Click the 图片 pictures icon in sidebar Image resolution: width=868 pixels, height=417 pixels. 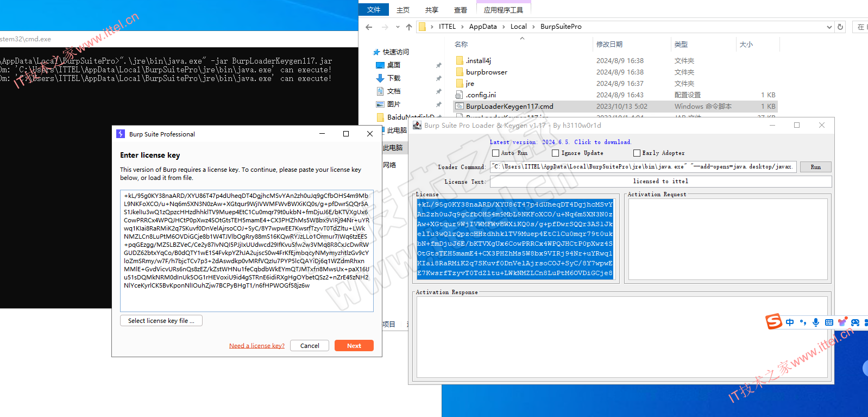[380, 104]
